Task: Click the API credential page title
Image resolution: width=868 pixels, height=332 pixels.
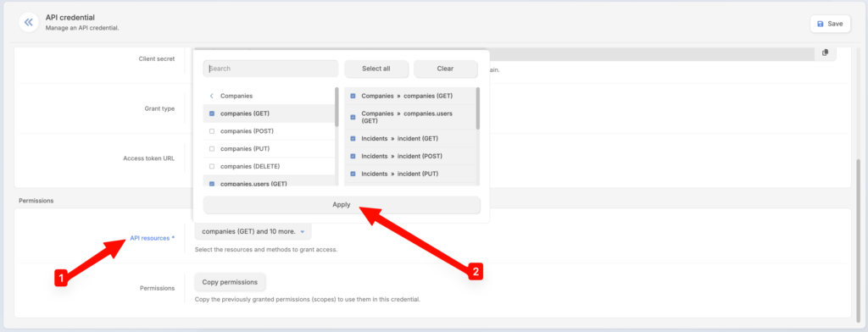Action: [70, 18]
